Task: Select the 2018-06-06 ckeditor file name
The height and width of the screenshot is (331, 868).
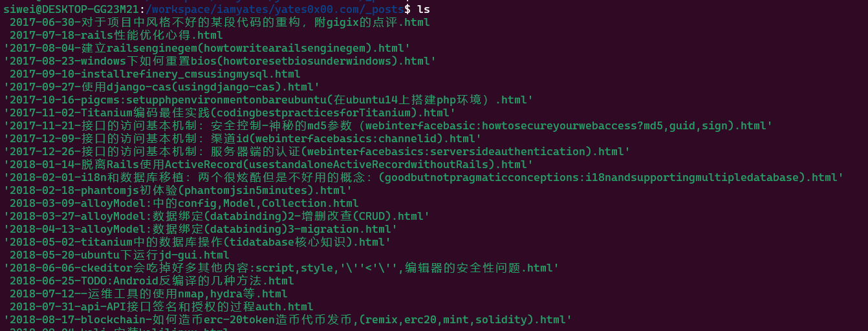Action: coord(281,268)
